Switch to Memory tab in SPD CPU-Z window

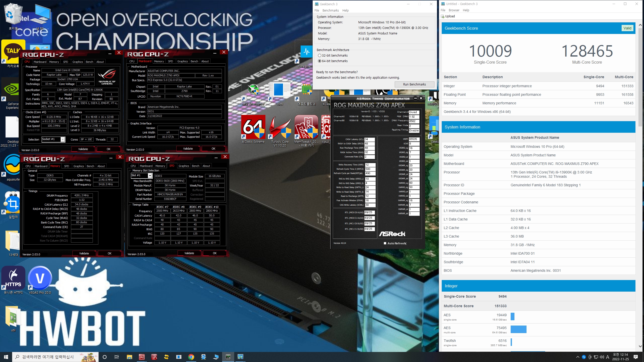(160, 166)
